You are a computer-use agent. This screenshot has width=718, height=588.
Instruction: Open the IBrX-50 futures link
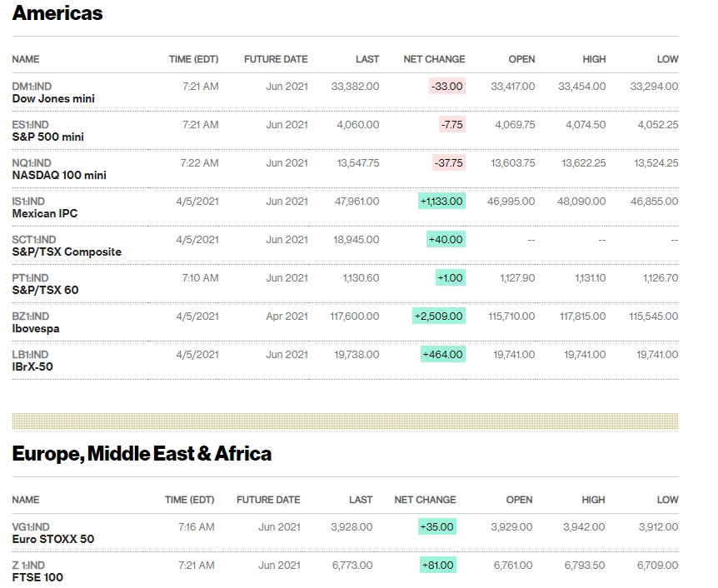coord(32,366)
